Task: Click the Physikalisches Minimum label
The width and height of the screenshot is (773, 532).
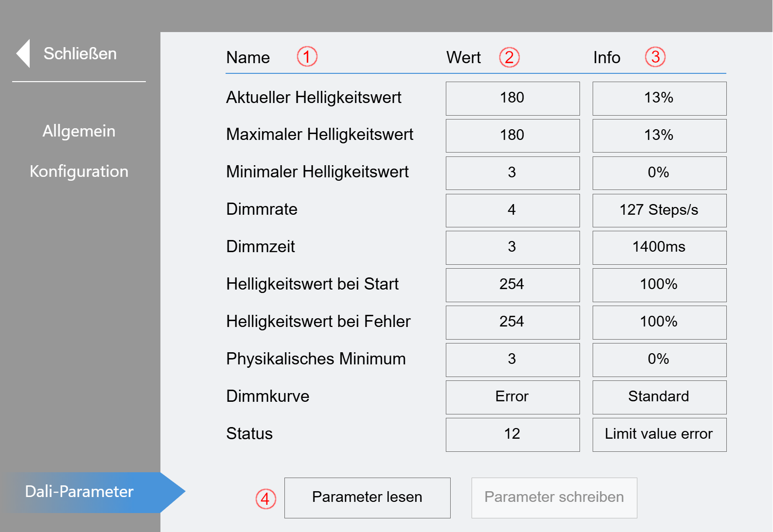Action: coord(316,359)
